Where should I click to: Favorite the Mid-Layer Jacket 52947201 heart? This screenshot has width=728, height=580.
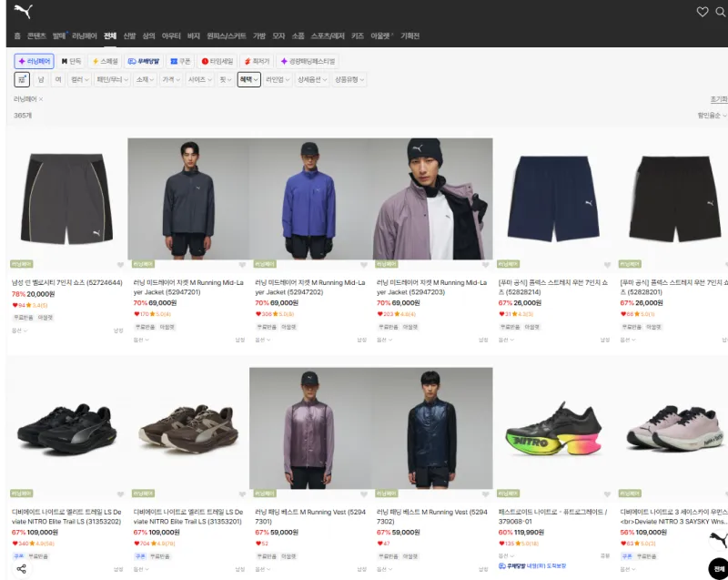click(x=242, y=265)
